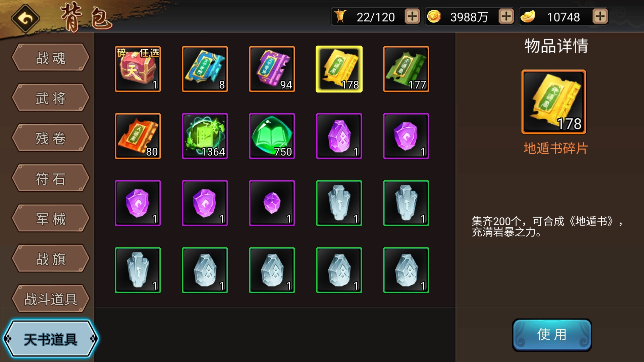Image resolution: width=644 pixels, height=362 pixels.
Task: Switch to the 武将 tab
Action: (x=51, y=98)
